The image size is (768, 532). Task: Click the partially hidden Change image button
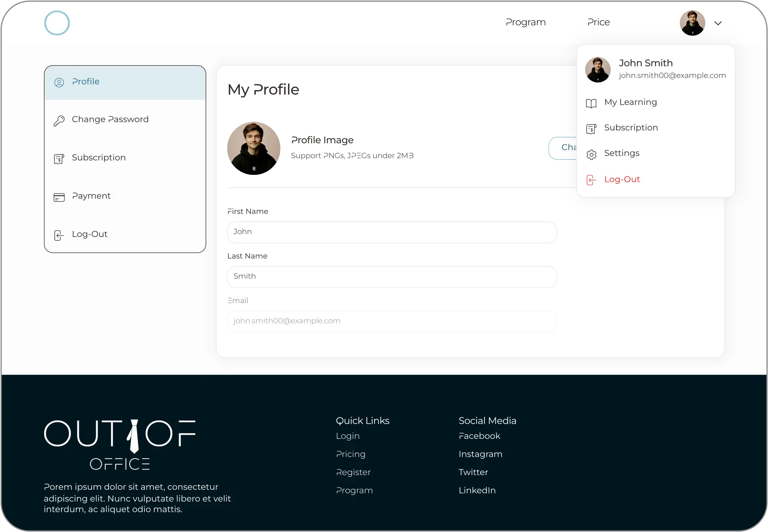coord(563,148)
